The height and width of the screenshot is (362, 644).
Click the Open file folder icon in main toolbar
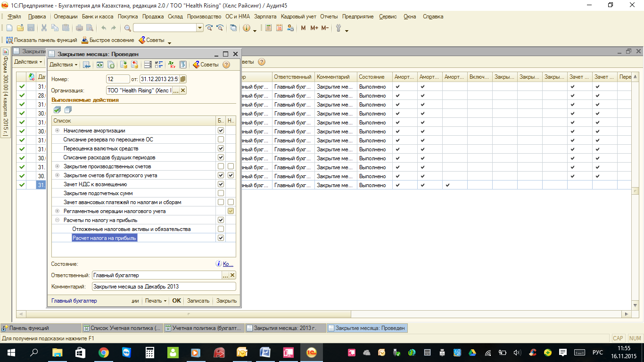click(20, 28)
